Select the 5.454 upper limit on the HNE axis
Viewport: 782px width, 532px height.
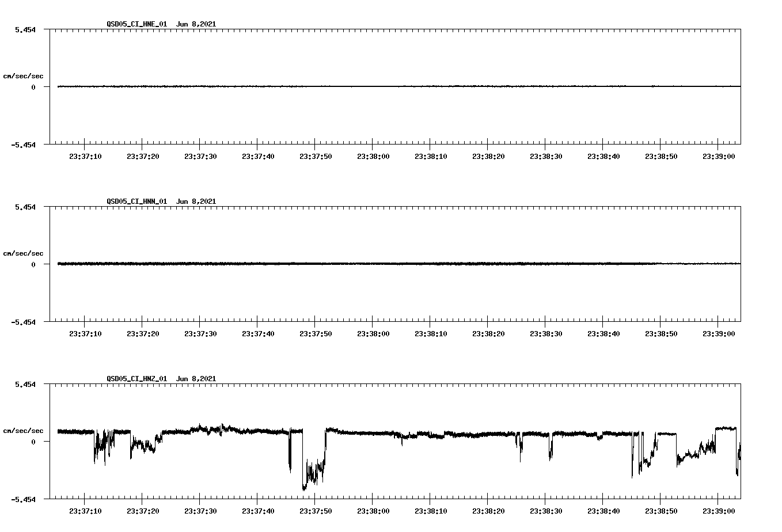coord(25,29)
